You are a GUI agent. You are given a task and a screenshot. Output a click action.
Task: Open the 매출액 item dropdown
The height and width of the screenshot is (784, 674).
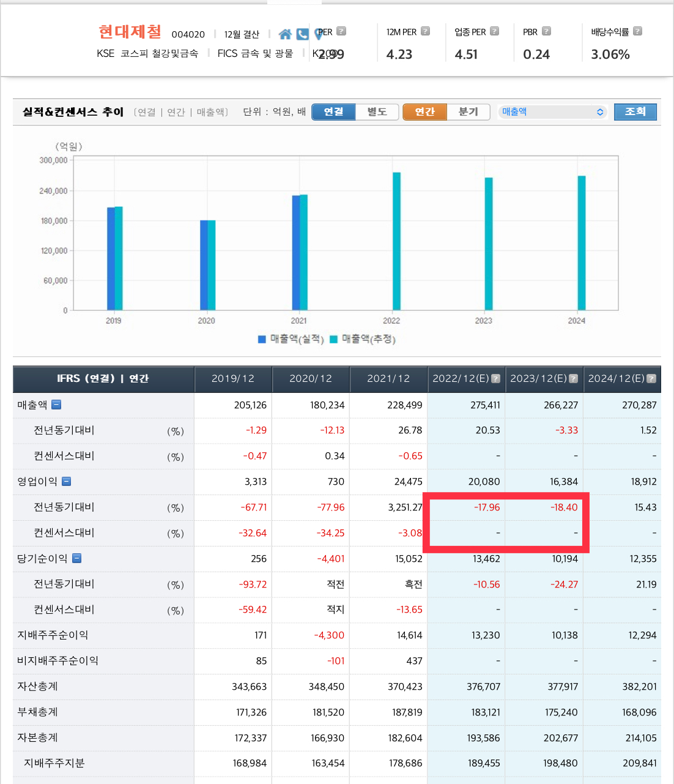tap(553, 112)
